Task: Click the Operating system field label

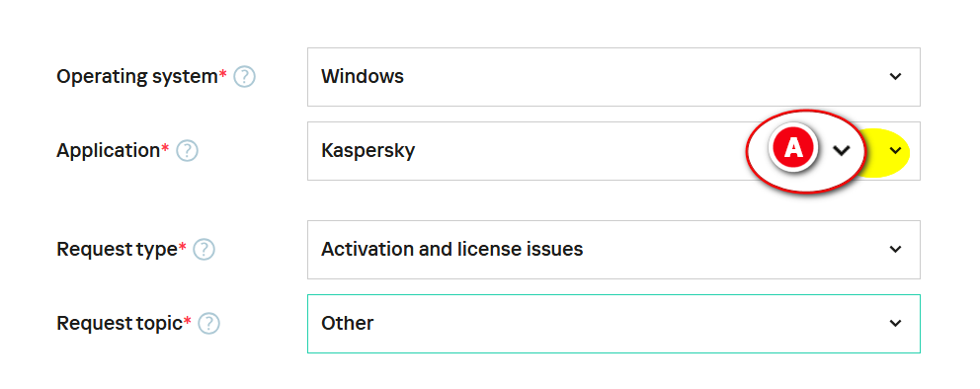Action: 137,77
